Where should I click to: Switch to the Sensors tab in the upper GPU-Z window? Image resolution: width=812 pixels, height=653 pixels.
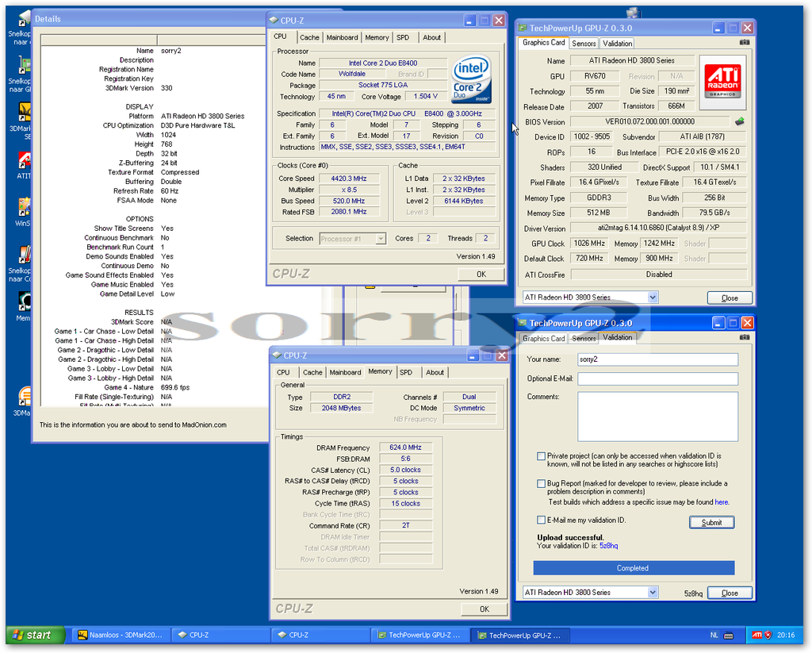pos(584,44)
